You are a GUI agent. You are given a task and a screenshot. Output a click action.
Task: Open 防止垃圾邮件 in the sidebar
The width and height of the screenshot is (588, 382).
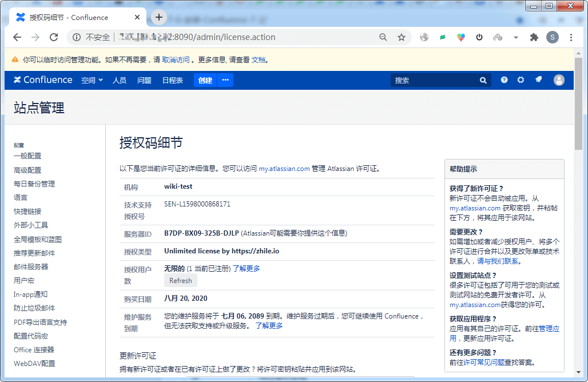34,308
